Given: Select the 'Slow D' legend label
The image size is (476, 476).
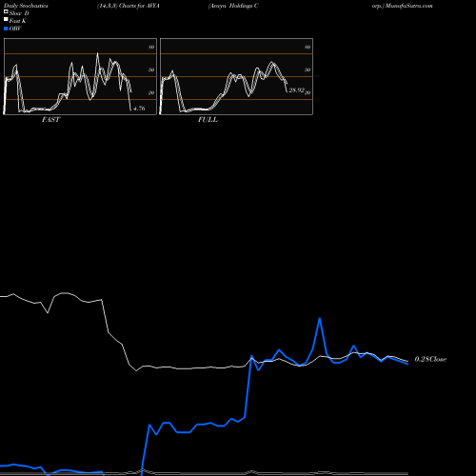Looking at the screenshot, I should 19,13.
